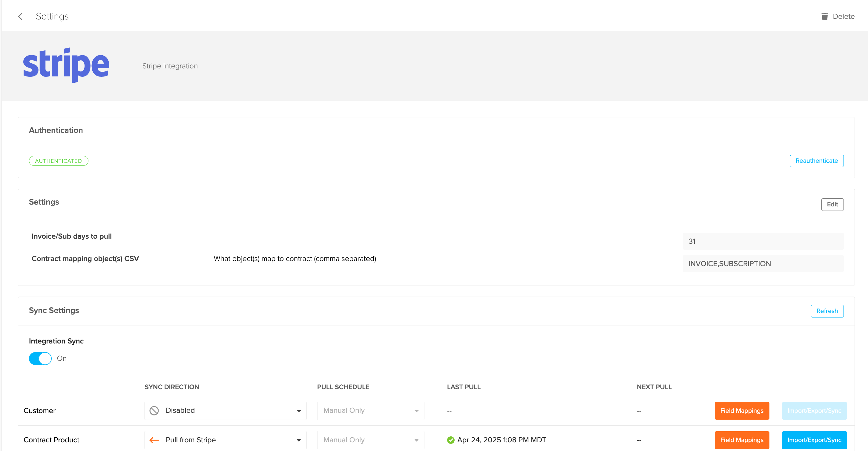The image size is (868, 451).
Task: Click the INVOICE,SUBSCRIPTION mapping field
Action: (x=763, y=264)
